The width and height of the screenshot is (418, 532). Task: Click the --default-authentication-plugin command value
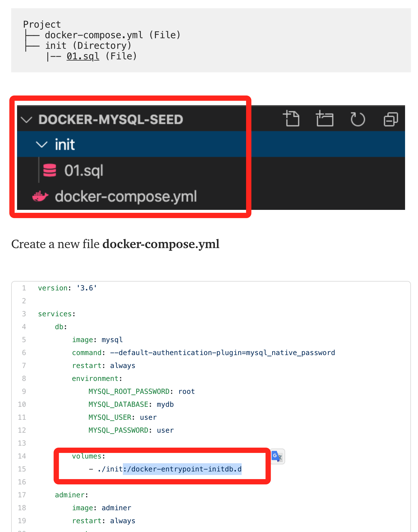coord(222,353)
